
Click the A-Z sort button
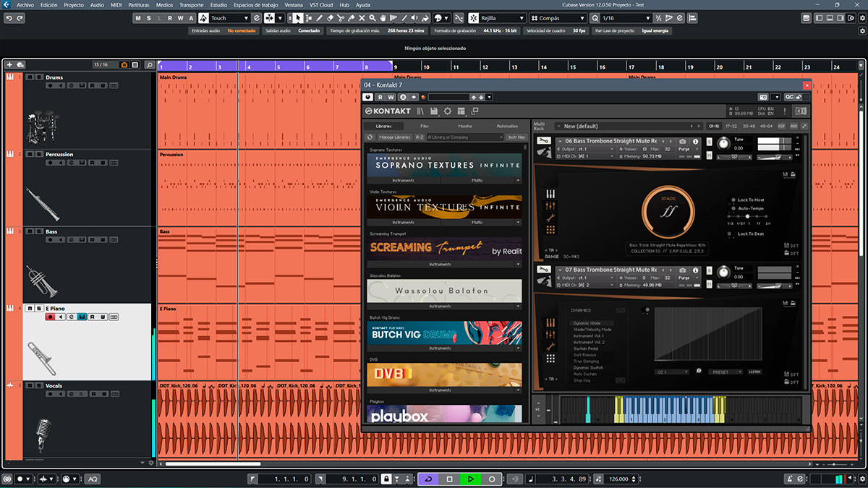click(420, 137)
